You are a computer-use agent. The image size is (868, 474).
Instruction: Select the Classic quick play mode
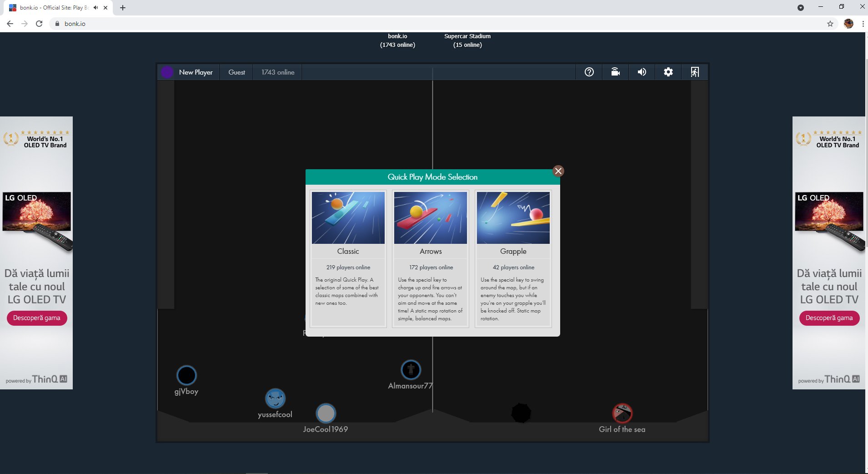[x=348, y=218]
